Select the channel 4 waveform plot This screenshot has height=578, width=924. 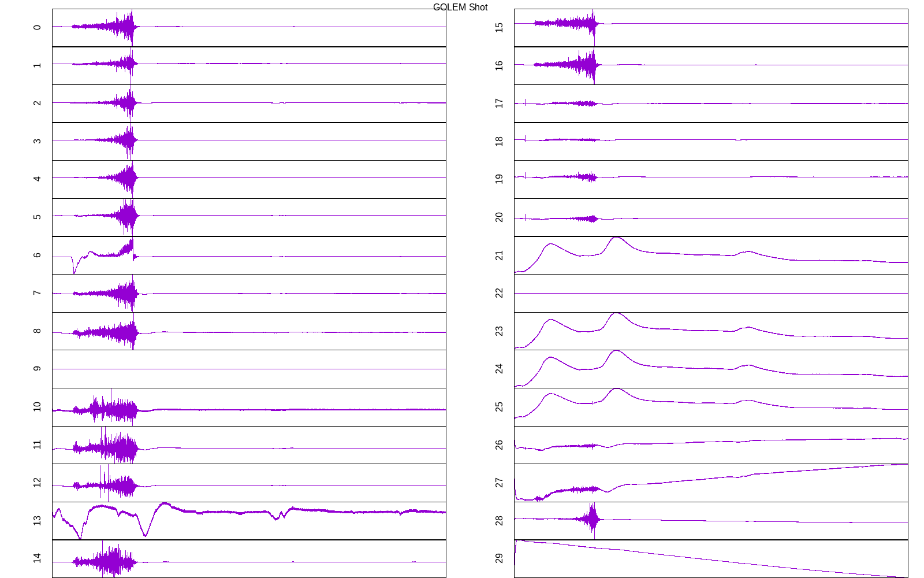pyautogui.click(x=249, y=179)
